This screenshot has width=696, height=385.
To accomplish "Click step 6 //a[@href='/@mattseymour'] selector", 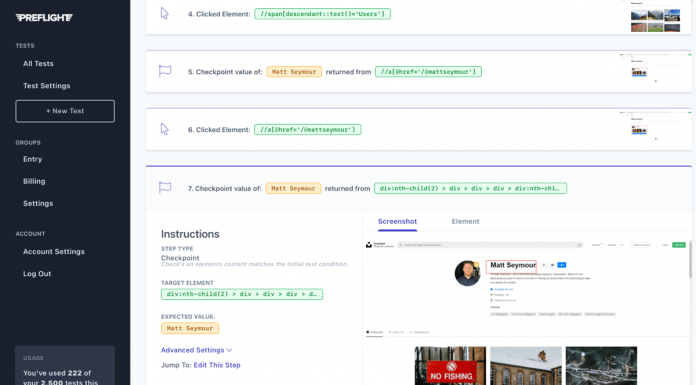I will 308,130.
